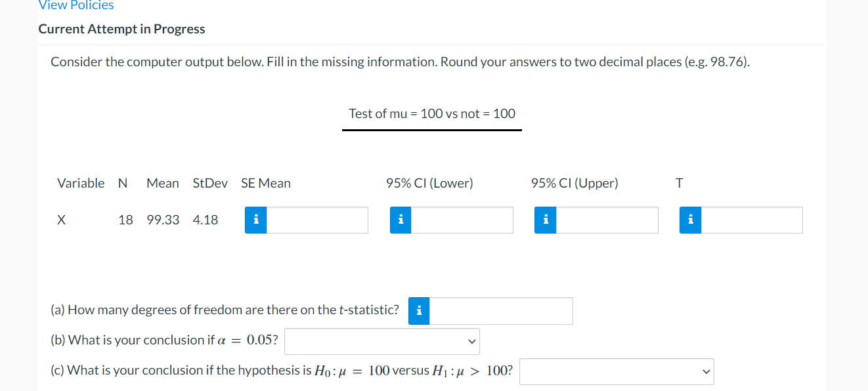Open the conclusion dropdown for α = 0.05
The height and width of the screenshot is (391, 868).
(x=382, y=341)
